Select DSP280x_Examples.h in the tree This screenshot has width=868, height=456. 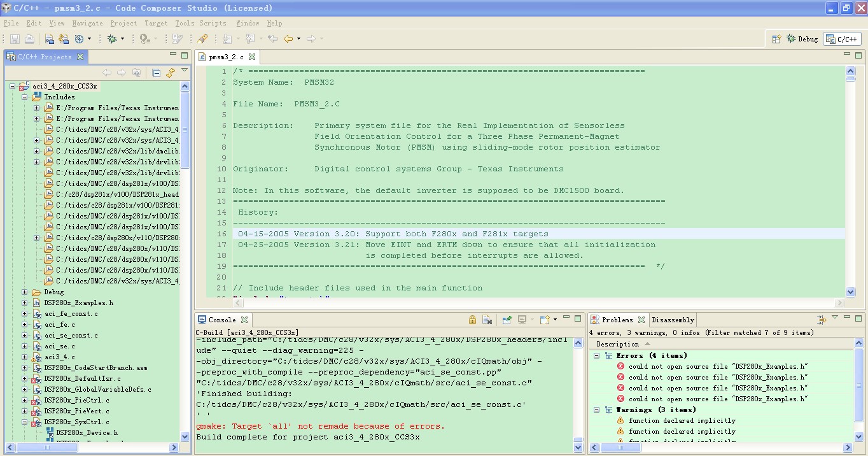[x=78, y=303]
